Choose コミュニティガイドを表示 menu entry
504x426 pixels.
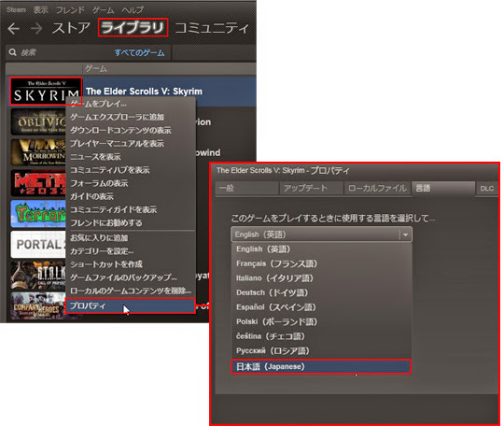pos(130,209)
